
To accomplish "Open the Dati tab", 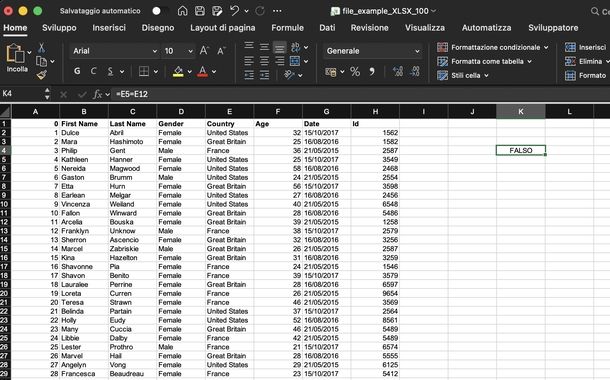I will (x=327, y=28).
